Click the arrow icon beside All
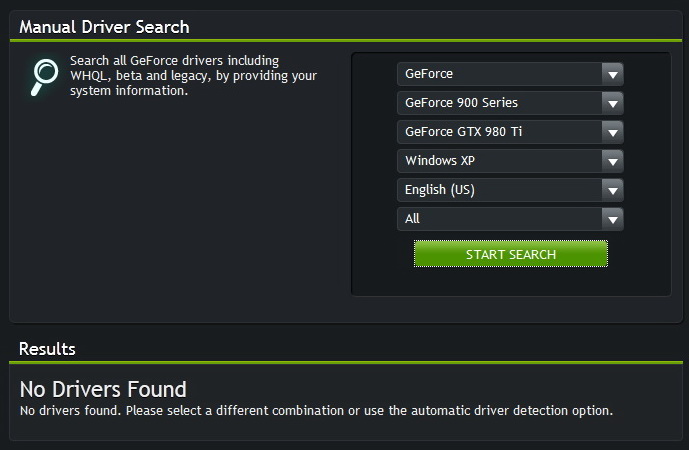Screen dimensions: 689x450 pos(612,219)
